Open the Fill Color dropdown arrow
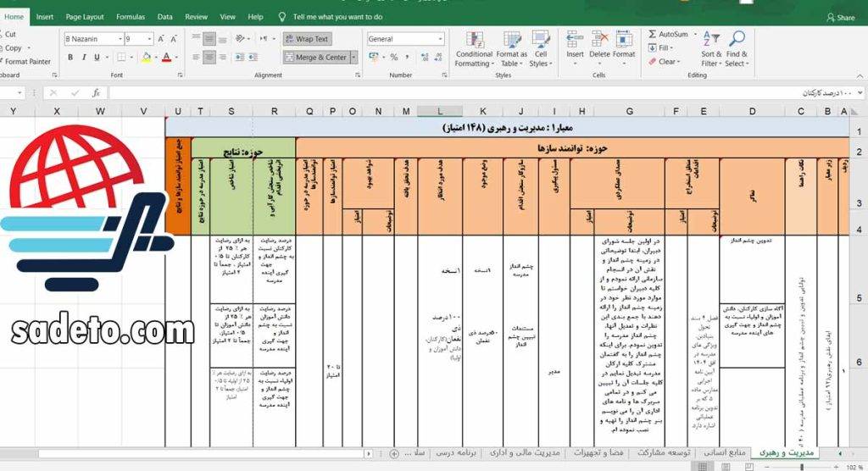The width and height of the screenshot is (868, 471). (x=156, y=57)
